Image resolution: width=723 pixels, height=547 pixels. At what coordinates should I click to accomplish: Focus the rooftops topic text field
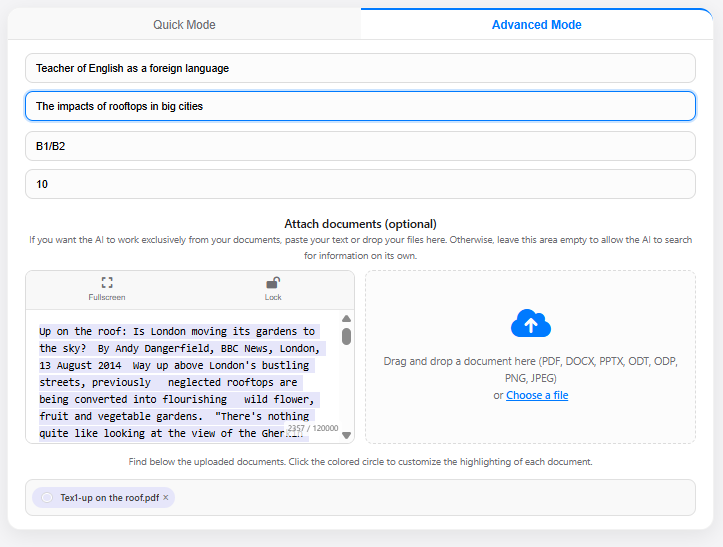pyautogui.click(x=360, y=106)
